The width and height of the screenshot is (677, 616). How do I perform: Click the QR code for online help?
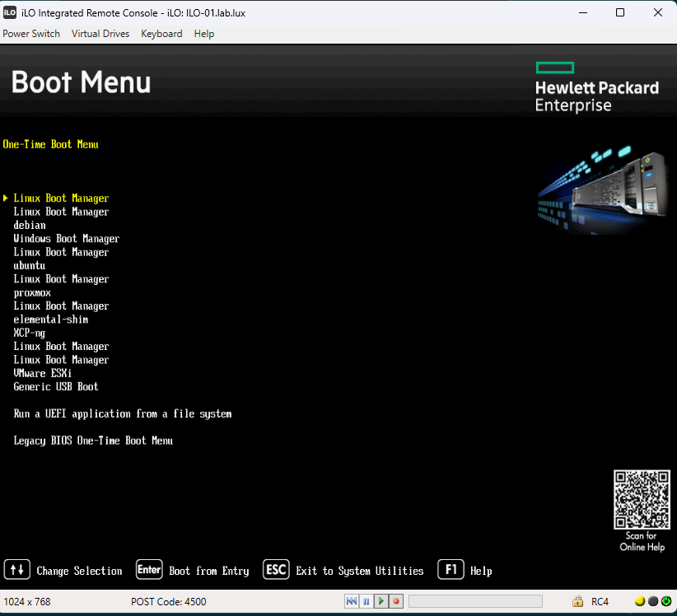point(642,499)
